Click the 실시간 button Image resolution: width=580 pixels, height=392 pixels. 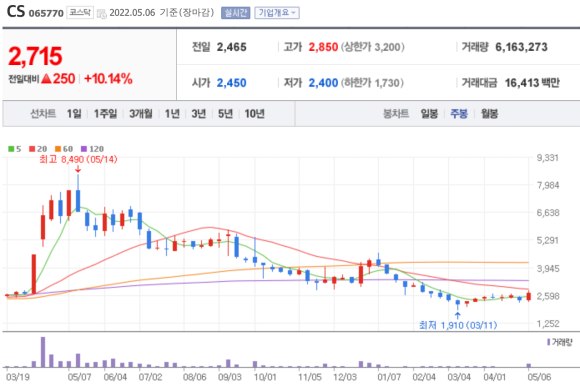[x=236, y=13]
